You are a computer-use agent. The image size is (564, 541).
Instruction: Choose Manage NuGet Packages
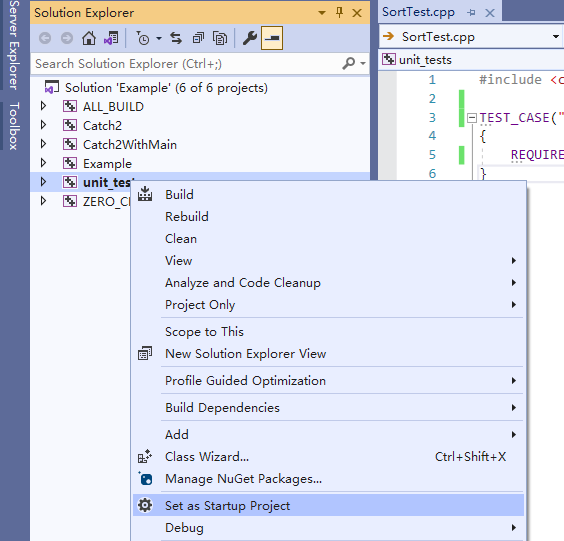(x=328, y=479)
